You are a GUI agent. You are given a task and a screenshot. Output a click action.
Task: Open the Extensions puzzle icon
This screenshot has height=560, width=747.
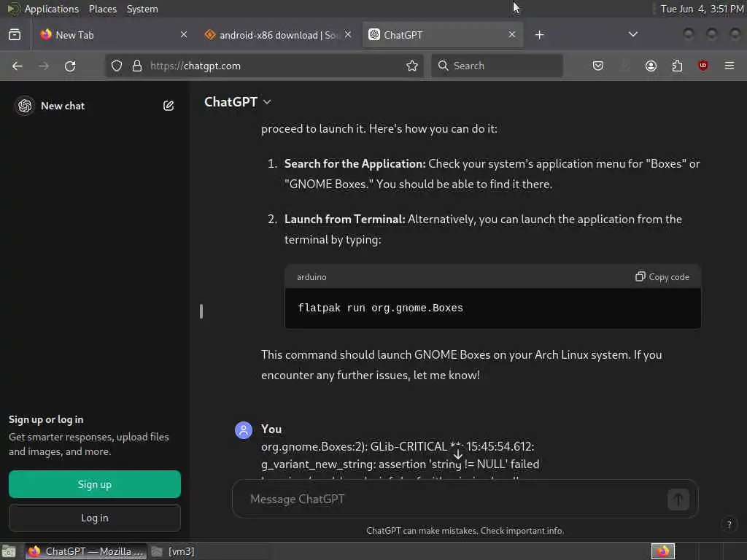tap(677, 66)
